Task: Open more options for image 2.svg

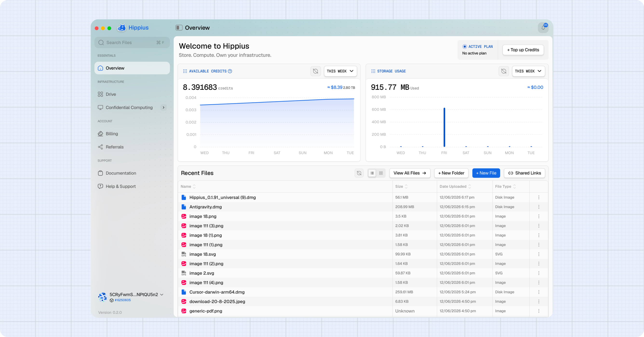Action: click(x=539, y=273)
